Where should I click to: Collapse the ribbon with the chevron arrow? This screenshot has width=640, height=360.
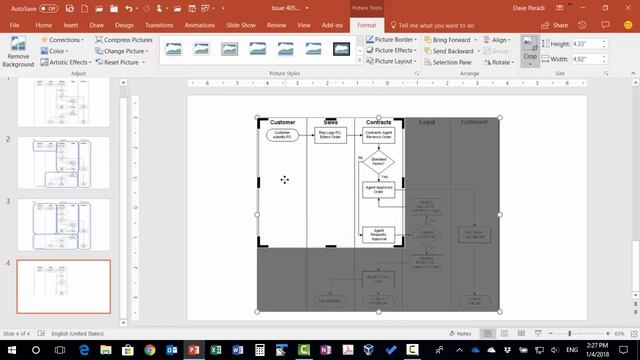(x=633, y=73)
